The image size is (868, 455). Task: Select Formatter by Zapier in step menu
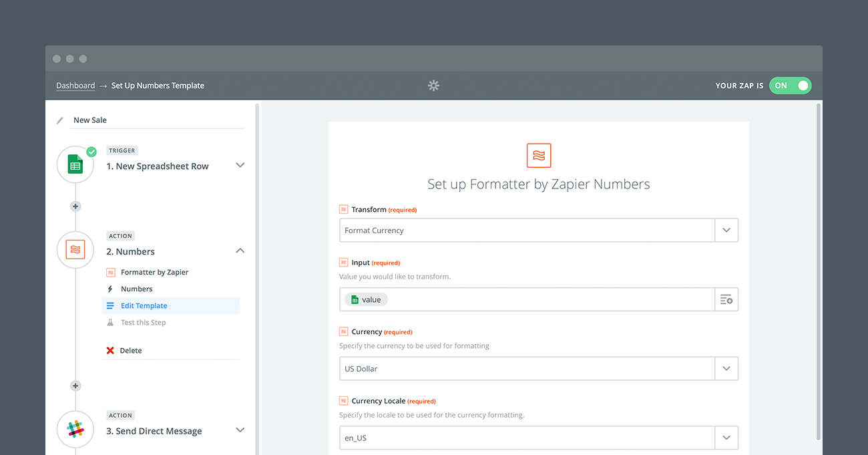(x=154, y=273)
